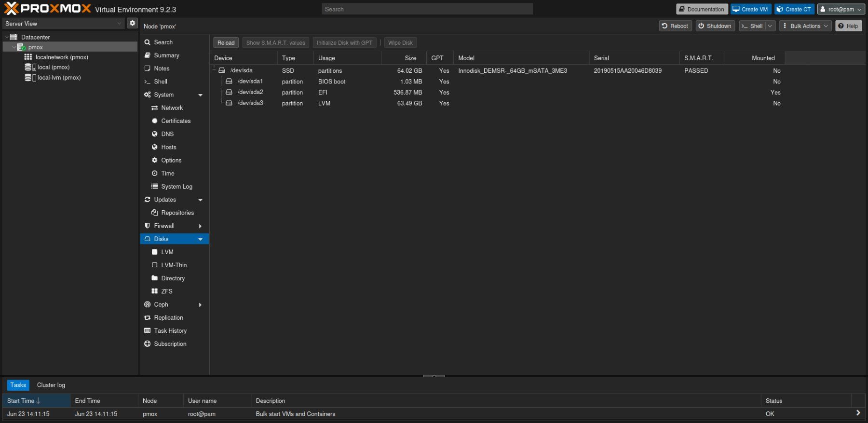Click the Create VM button

point(750,9)
